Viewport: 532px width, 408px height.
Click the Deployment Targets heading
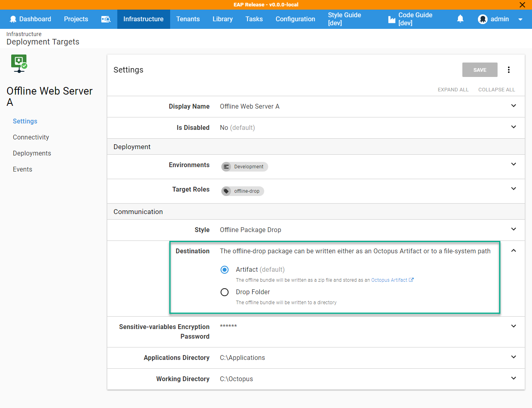[43, 42]
